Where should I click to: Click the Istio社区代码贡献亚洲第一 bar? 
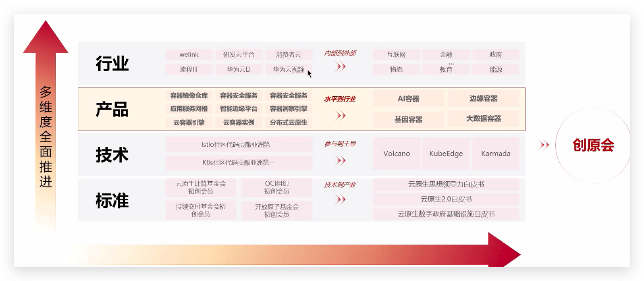239,144
